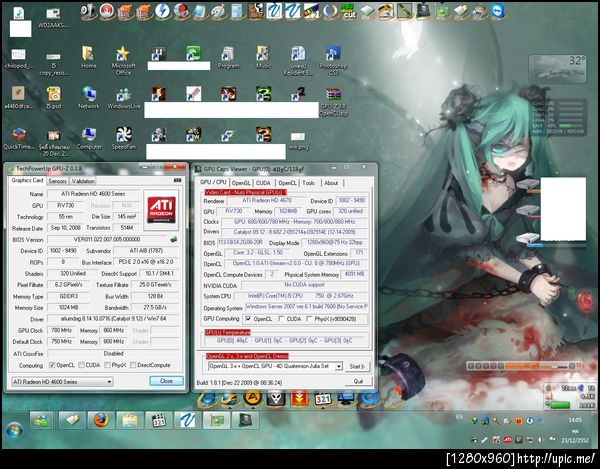Screen dimensions: 600x469
Task: Toggle the OpenCL checkbox in GPU-Z Computing row
Action: [x=52, y=365]
